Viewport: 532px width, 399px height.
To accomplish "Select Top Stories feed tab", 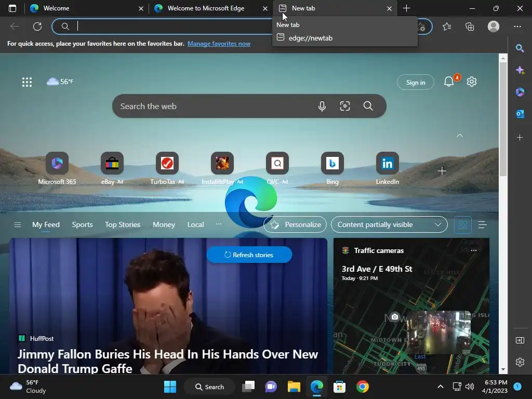I will (123, 224).
